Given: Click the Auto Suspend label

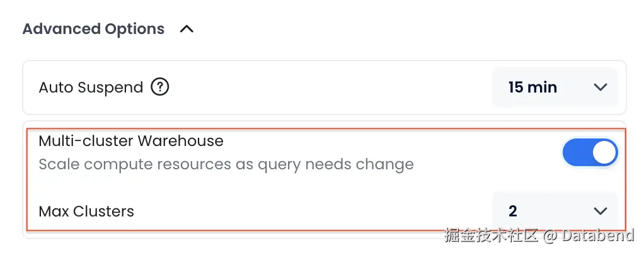Looking at the screenshot, I should 91,87.
